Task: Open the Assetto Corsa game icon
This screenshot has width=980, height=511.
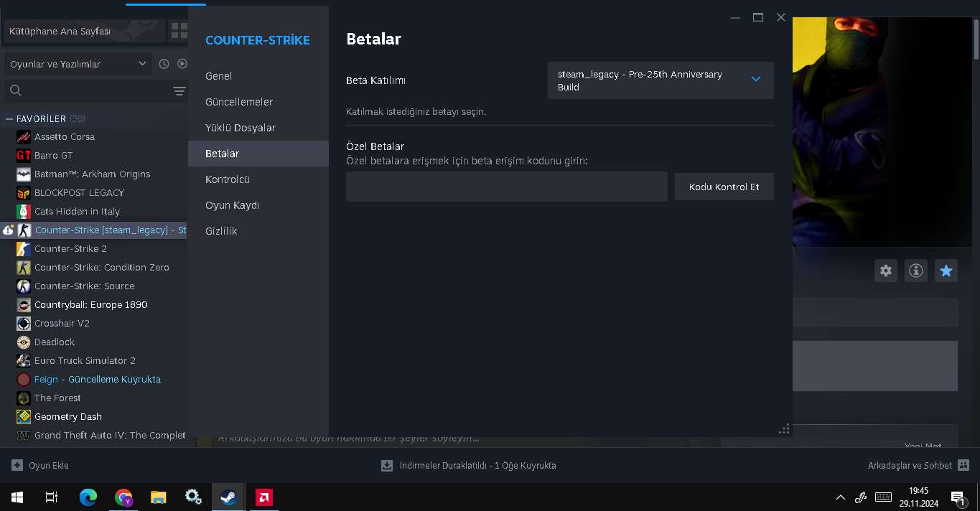Action: (x=24, y=136)
